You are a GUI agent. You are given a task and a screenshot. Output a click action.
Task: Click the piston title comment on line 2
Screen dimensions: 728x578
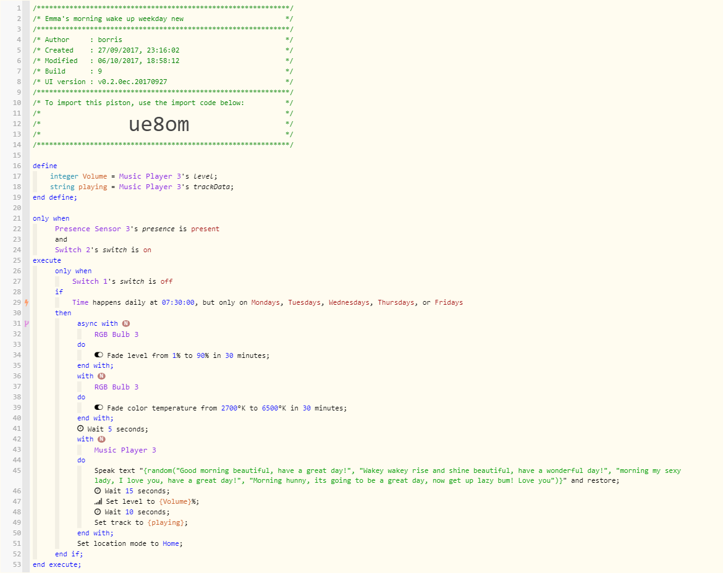(x=163, y=19)
